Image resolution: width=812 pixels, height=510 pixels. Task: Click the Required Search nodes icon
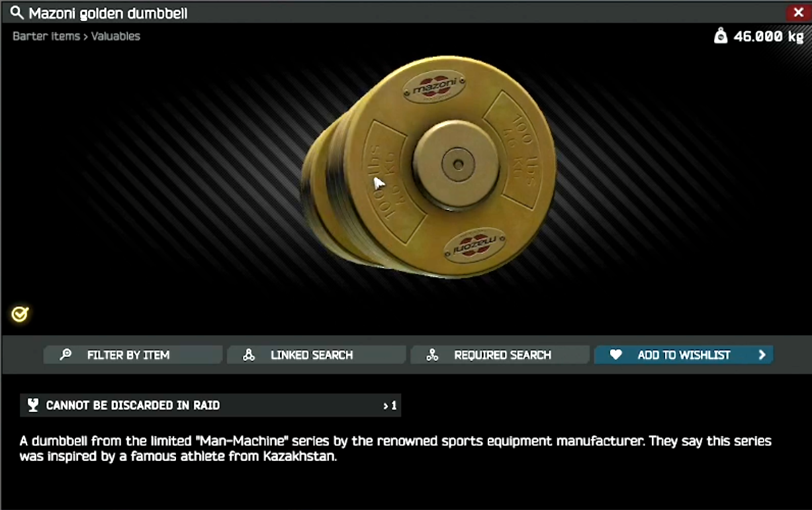[x=432, y=355]
